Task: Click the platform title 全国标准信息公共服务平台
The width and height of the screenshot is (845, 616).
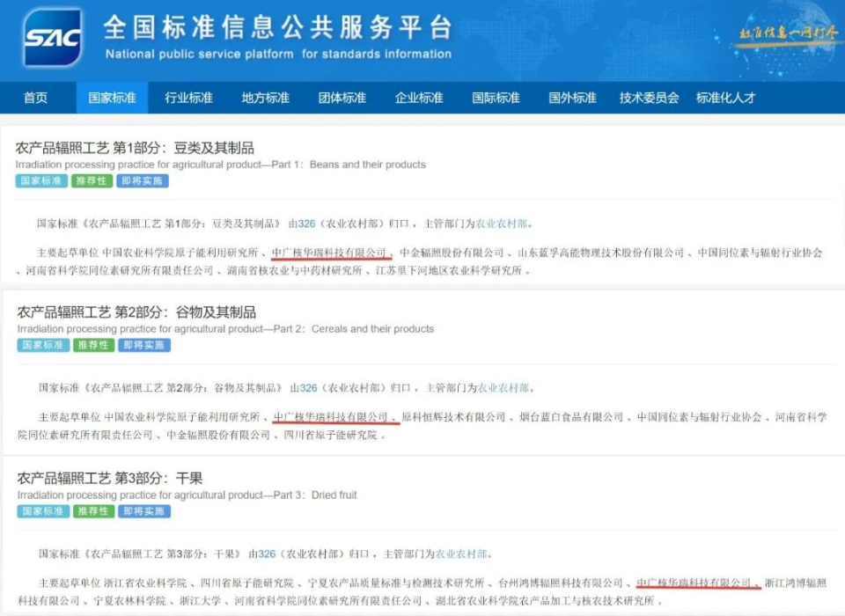Action: pyautogui.click(x=277, y=27)
